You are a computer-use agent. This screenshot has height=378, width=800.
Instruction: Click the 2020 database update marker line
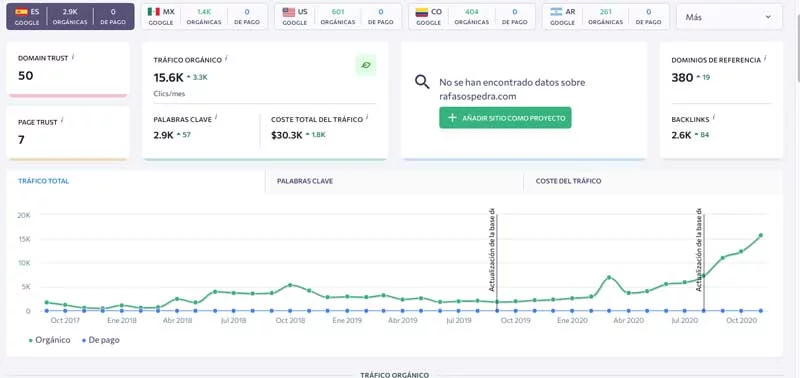click(x=704, y=262)
